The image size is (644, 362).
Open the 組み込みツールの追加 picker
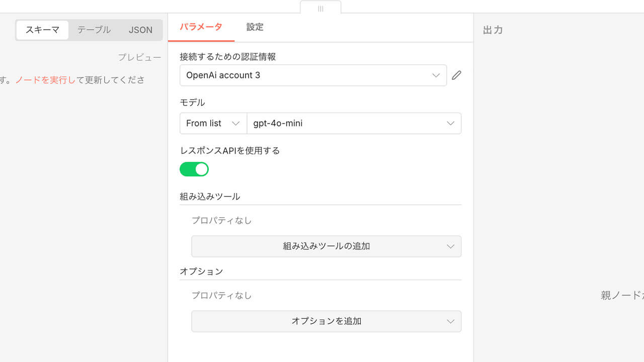coord(326,246)
